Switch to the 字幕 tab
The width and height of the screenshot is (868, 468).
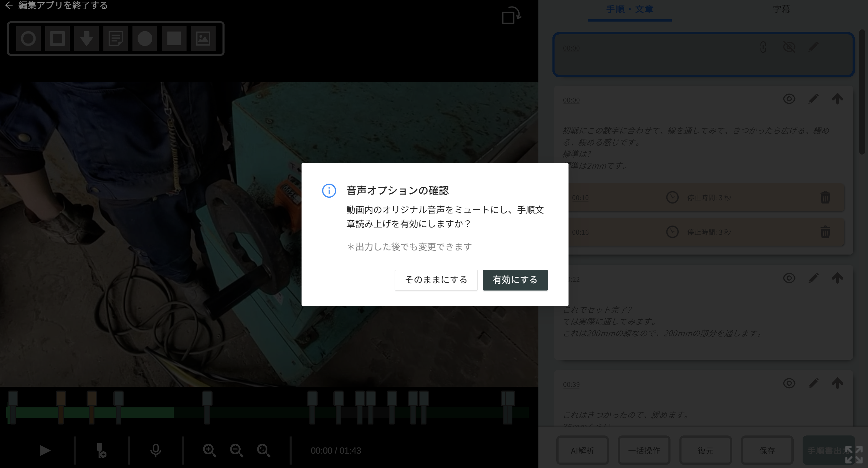click(x=781, y=9)
